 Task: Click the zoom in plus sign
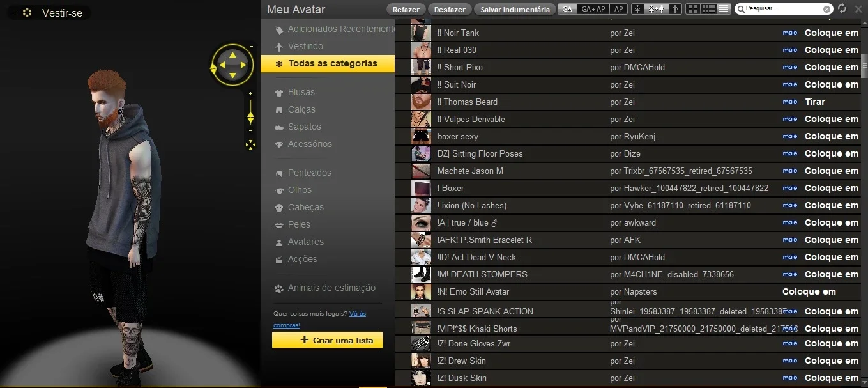250,94
